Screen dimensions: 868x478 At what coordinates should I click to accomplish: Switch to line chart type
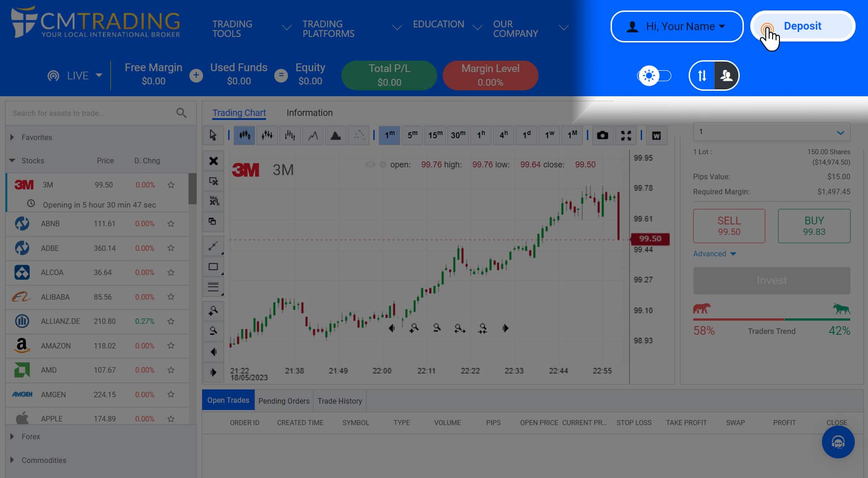pyautogui.click(x=313, y=135)
